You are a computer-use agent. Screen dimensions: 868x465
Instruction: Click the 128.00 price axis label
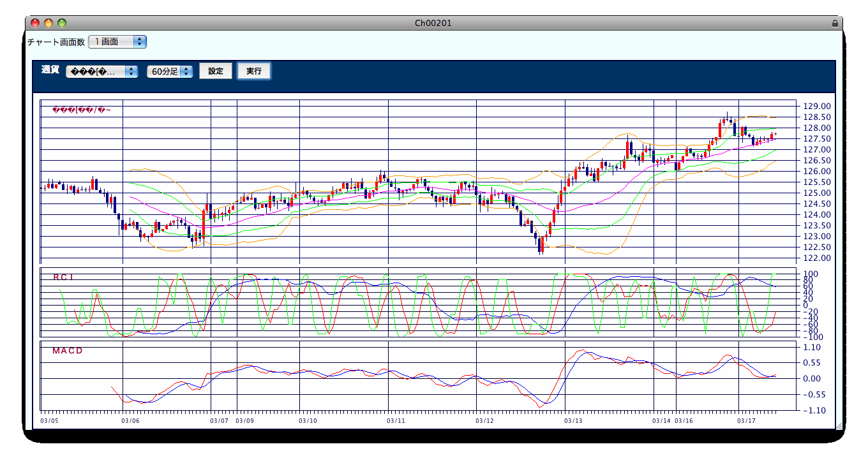point(817,128)
